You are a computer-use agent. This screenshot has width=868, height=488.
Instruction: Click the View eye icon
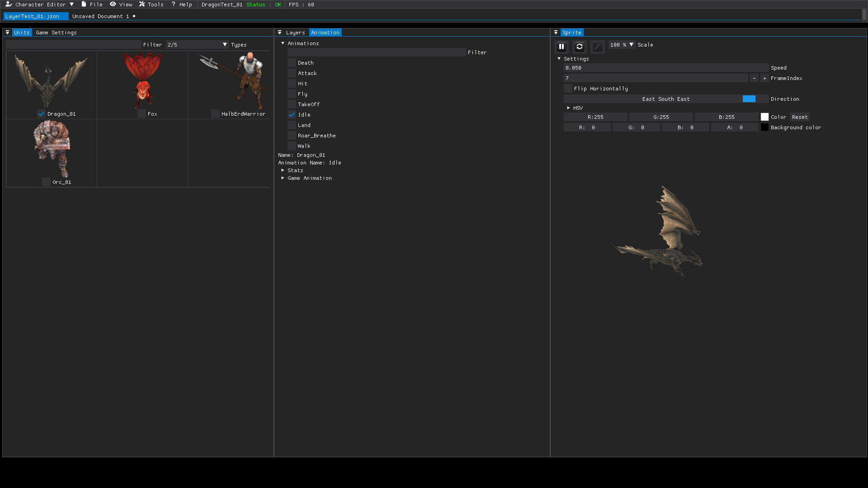pyautogui.click(x=113, y=4)
